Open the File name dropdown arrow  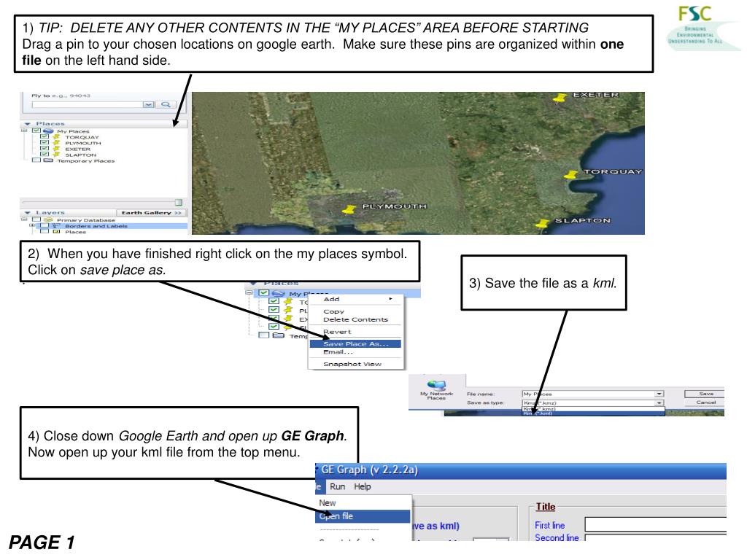(659, 394)
